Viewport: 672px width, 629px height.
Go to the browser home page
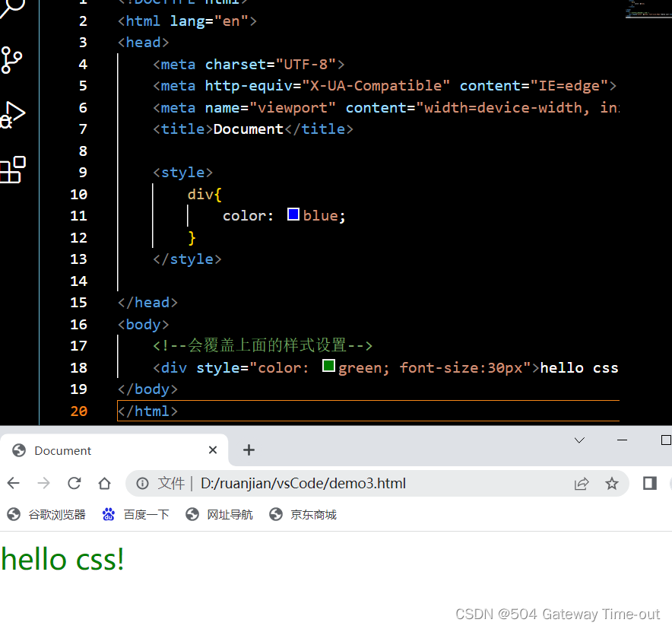[x=105, y=483]
